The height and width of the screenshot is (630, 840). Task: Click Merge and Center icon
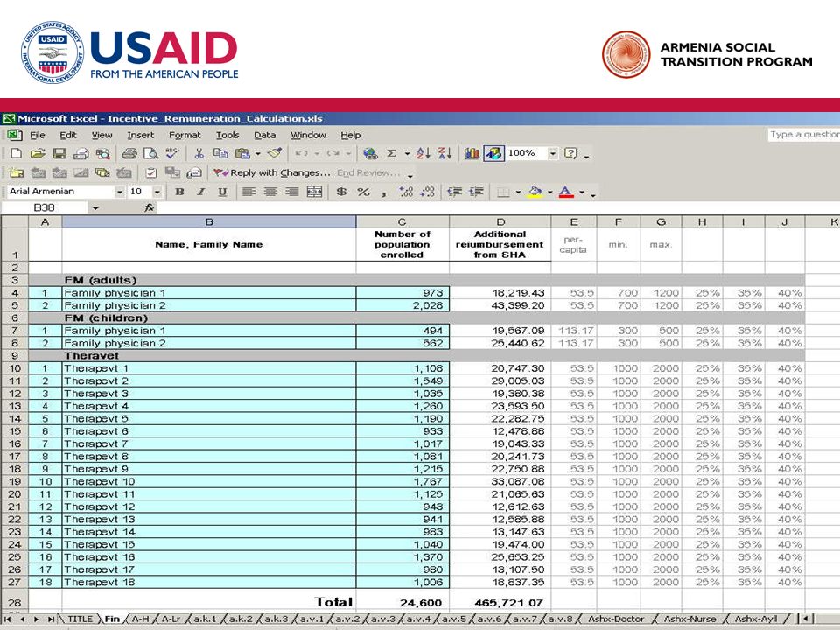click(314, 192)
